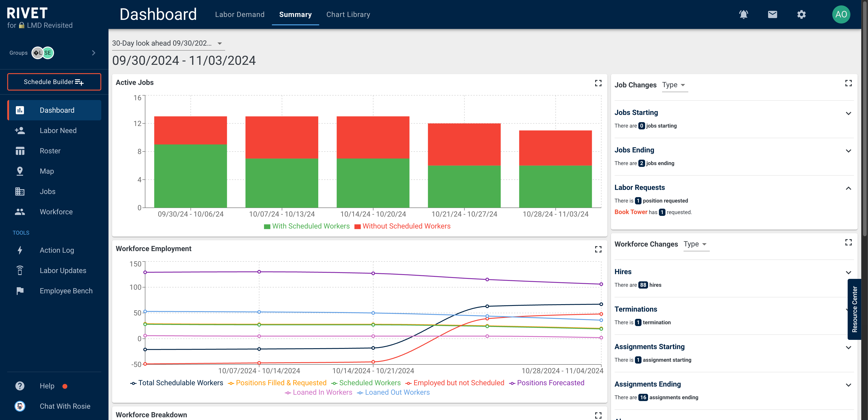Toggle Employed but not Scheduled legend series
This screenshot has width=868, height=420.
point(455,383)
